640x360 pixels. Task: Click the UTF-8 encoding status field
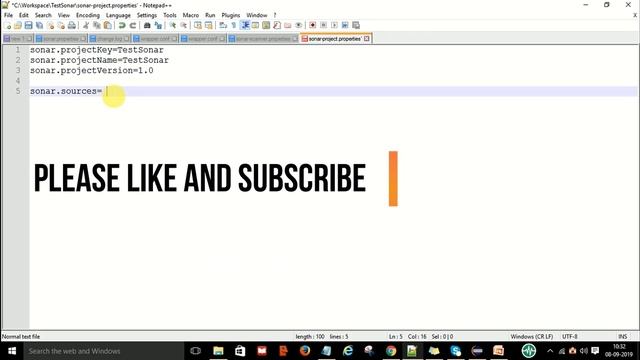click(570, 337)
